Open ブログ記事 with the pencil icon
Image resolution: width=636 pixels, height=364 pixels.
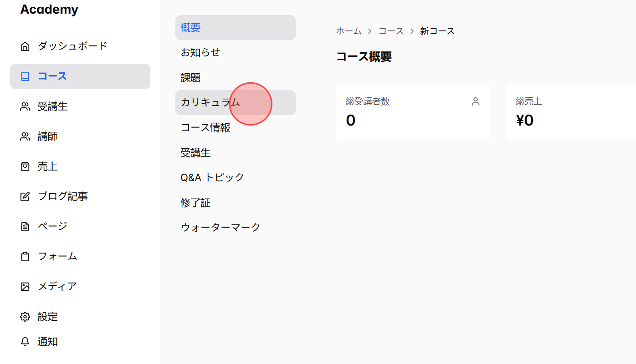25,196
